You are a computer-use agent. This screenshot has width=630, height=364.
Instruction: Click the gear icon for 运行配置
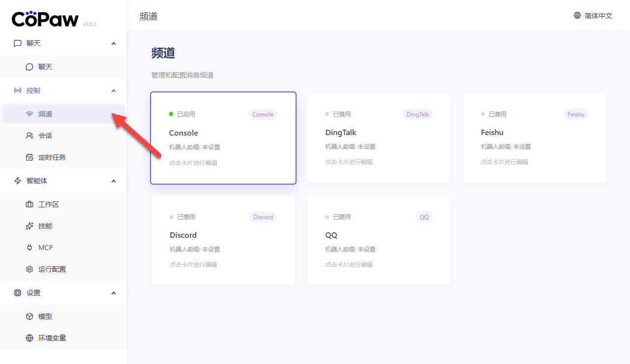[x=30, y=269]
